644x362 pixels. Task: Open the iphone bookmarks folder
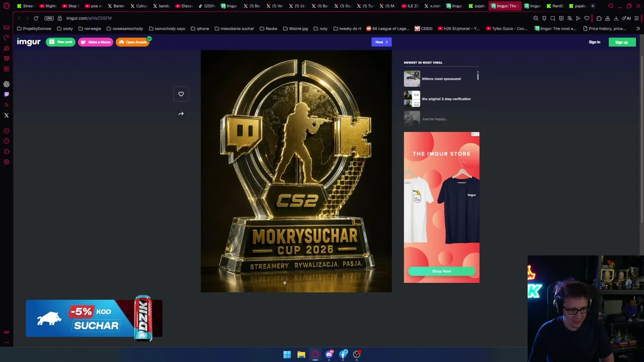pyautogui.click(x=200, y=29)
